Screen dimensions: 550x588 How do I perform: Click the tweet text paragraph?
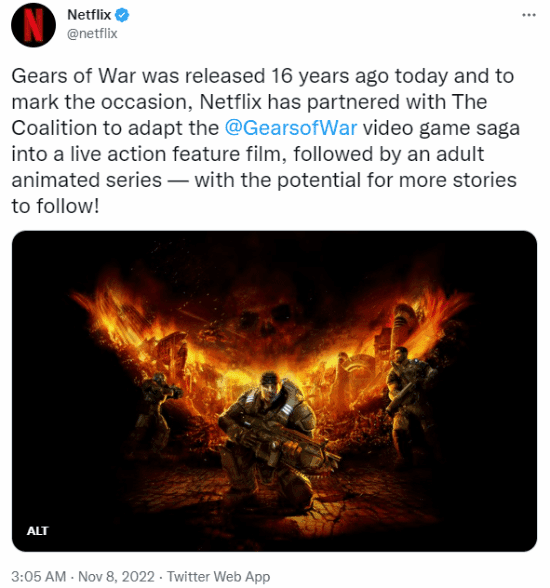coord(266,141)
